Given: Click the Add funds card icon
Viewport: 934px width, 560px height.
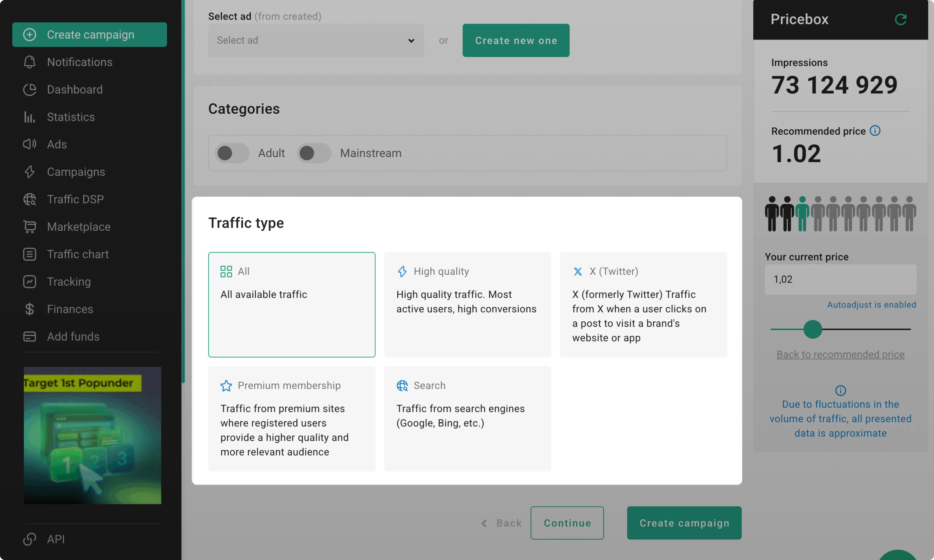Looking at the screenshot, I should [x=29, y=336].
